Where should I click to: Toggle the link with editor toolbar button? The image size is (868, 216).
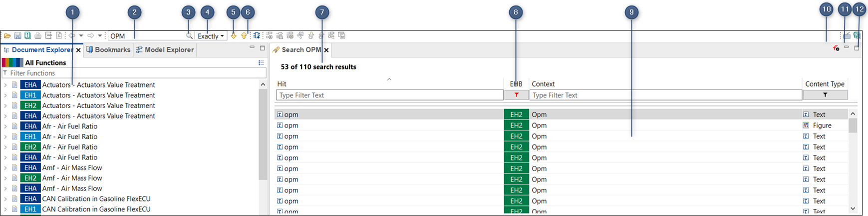tap(256, 36)
